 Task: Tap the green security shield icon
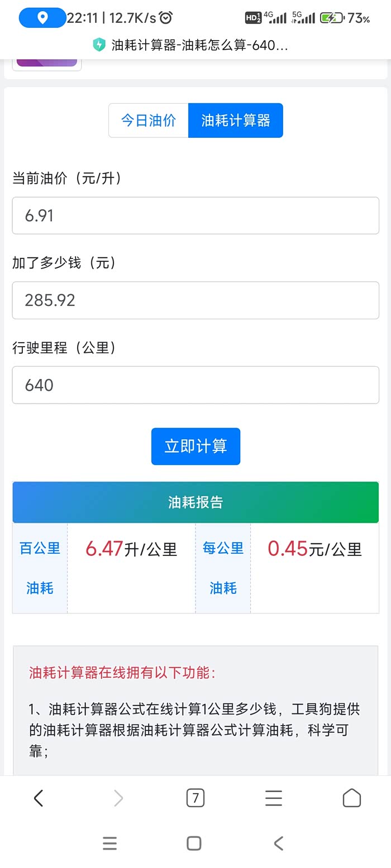pos(99,45)
